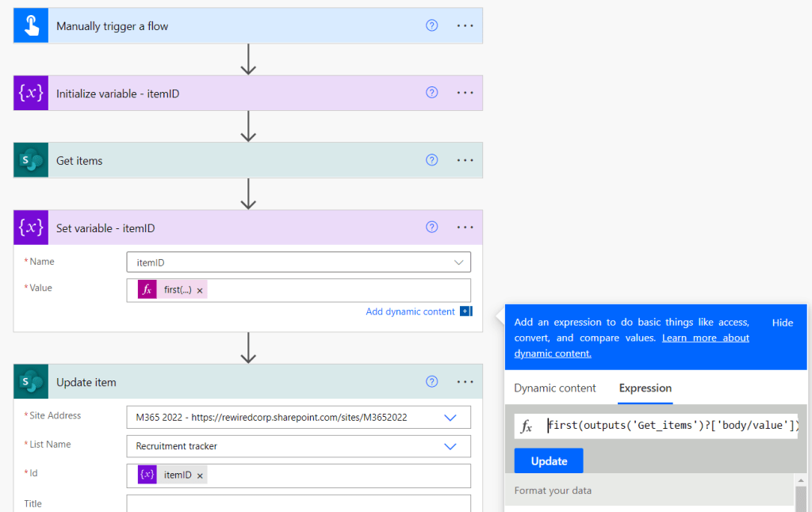Viewport: 812px width, 512px height.
Task: Expand the Site Address dropdown
Action: point(450,417)
